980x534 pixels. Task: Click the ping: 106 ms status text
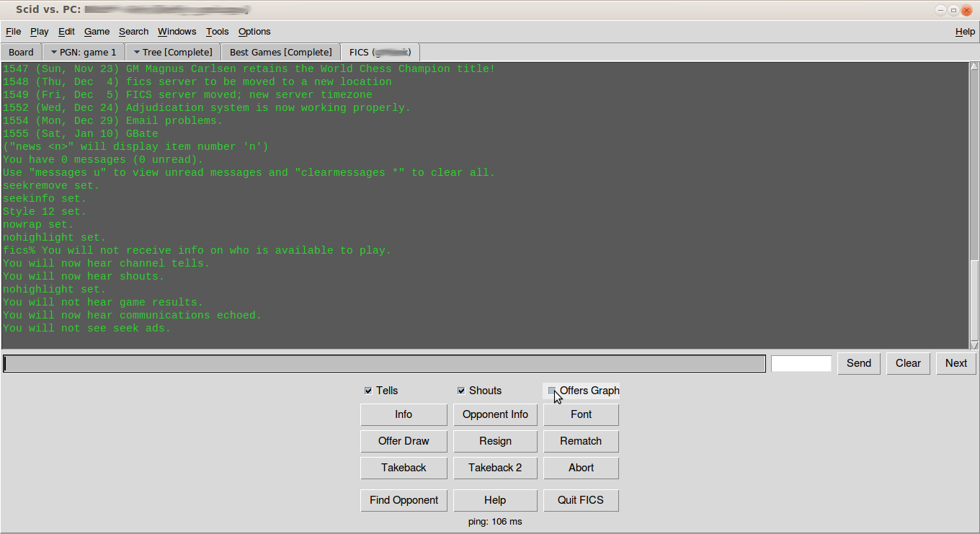click(x=495, y=521)
